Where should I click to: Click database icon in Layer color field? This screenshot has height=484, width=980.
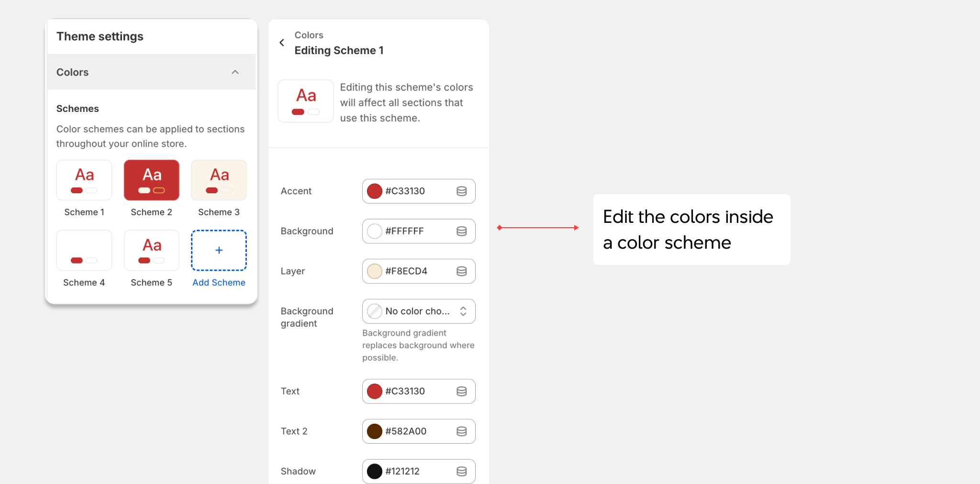[x=461, y=271]
